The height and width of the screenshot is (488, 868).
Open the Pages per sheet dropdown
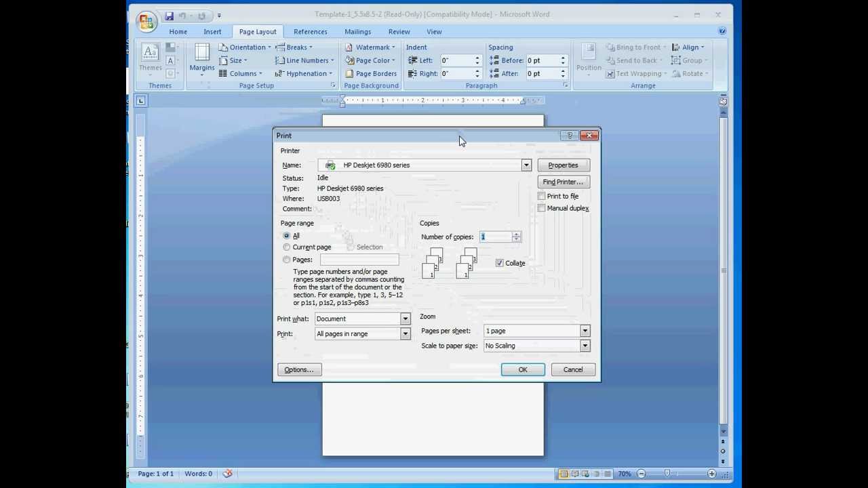coord(585,331)
